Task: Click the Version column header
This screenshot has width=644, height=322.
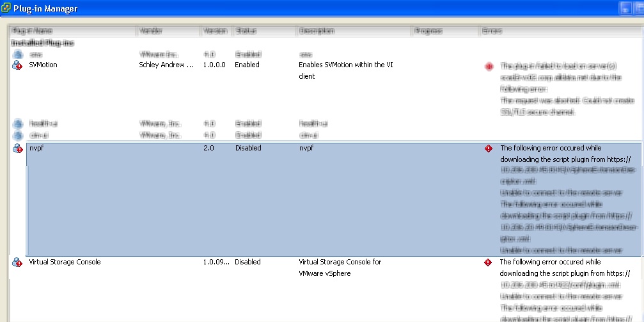Action: click(x=214, y=31)
